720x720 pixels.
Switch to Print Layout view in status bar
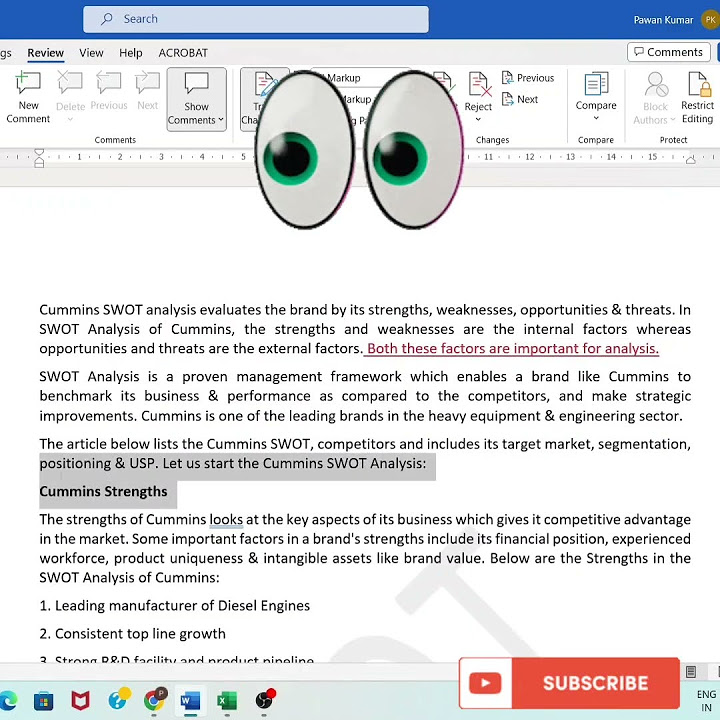coord(691,672)
